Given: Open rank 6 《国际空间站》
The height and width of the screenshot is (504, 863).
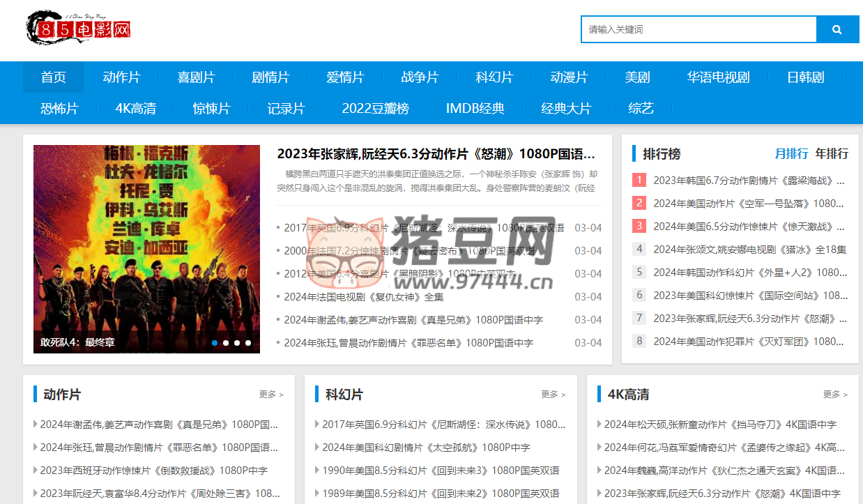Looking at the screenshot, I should pyautogui.click(x=750, y=296).
